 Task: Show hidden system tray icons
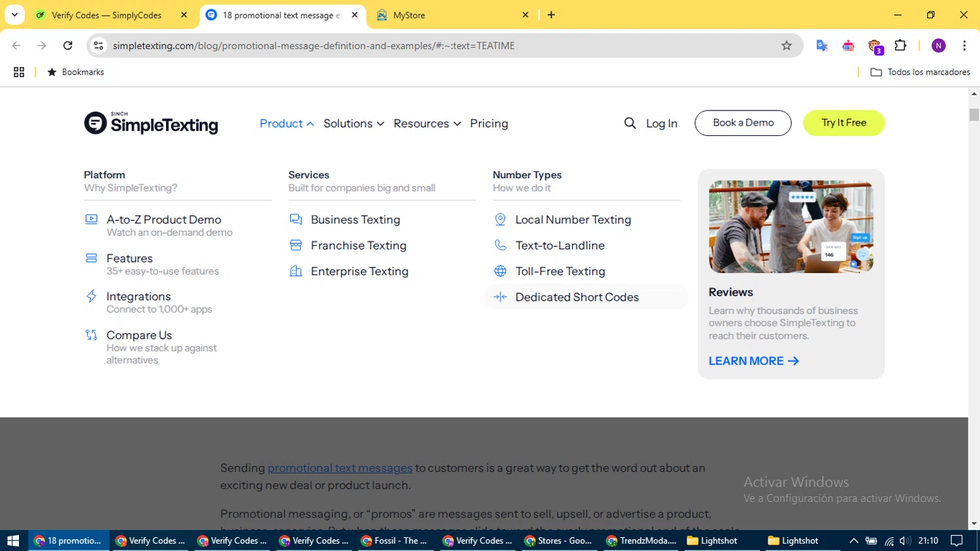pos(854,541)
